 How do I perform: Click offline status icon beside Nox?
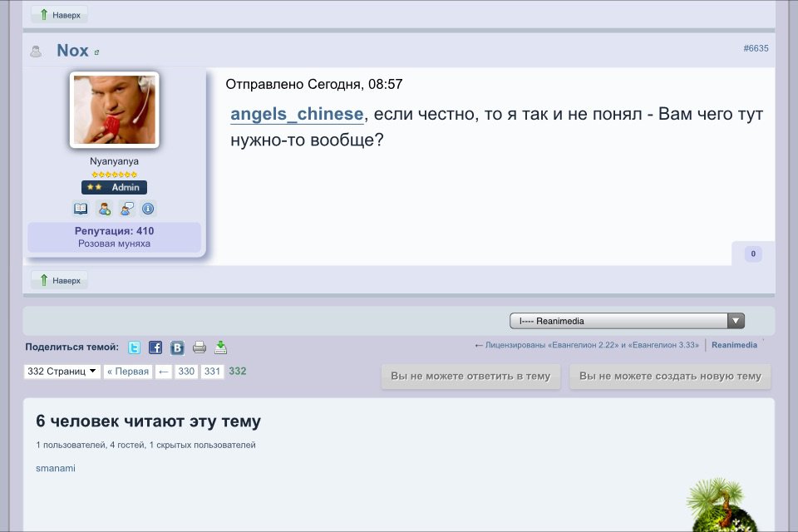[36, 51]
